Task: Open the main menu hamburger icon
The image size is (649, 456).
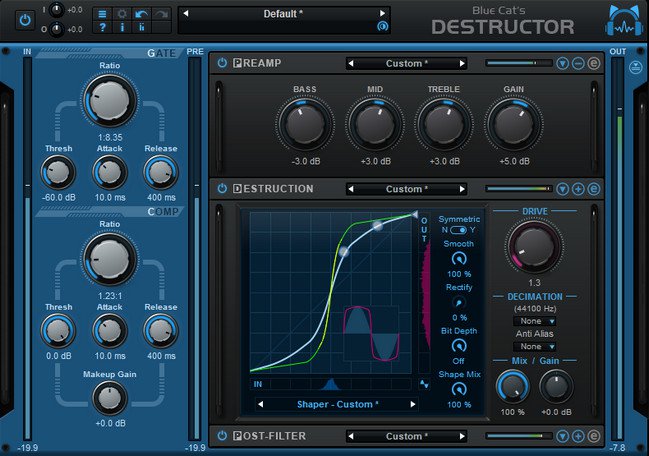Action: [x=102, y=14]
